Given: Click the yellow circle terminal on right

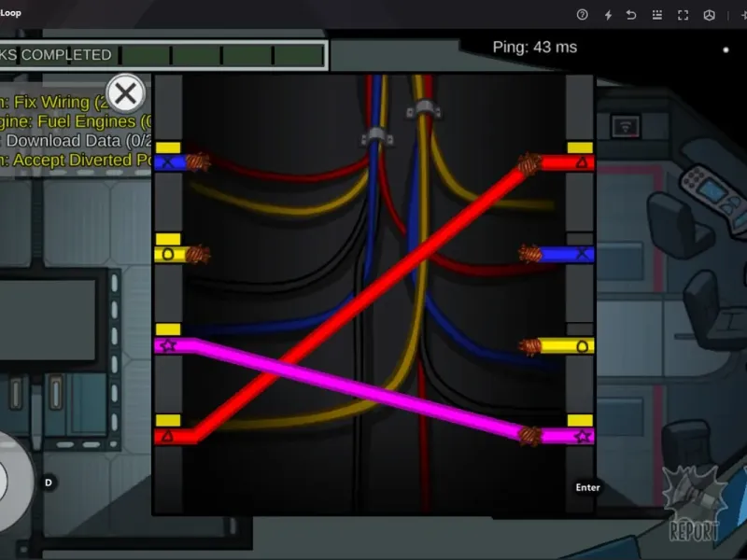Looking at the screenshot, I should click(x=557, y=345).
